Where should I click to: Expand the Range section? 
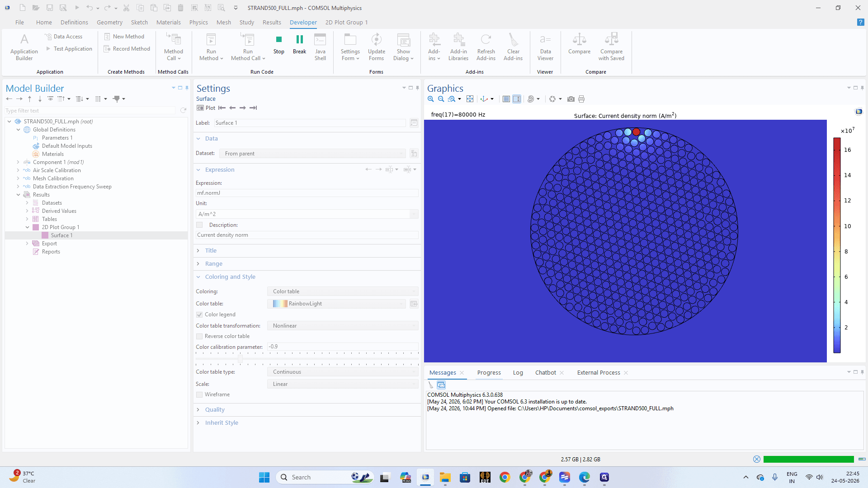[213, 263]
